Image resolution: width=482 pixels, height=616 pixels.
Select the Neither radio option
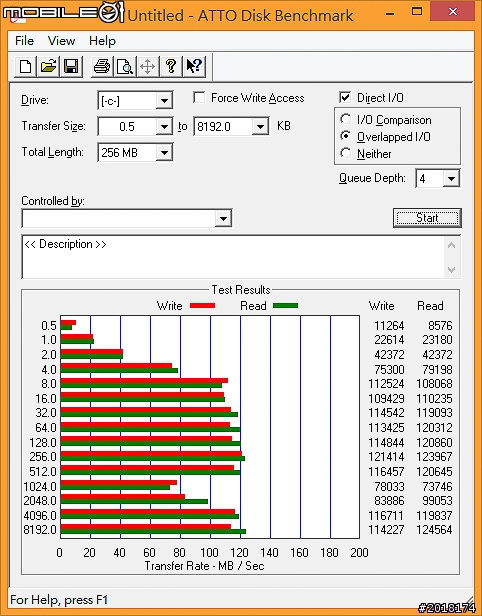[x=346, y=153]
